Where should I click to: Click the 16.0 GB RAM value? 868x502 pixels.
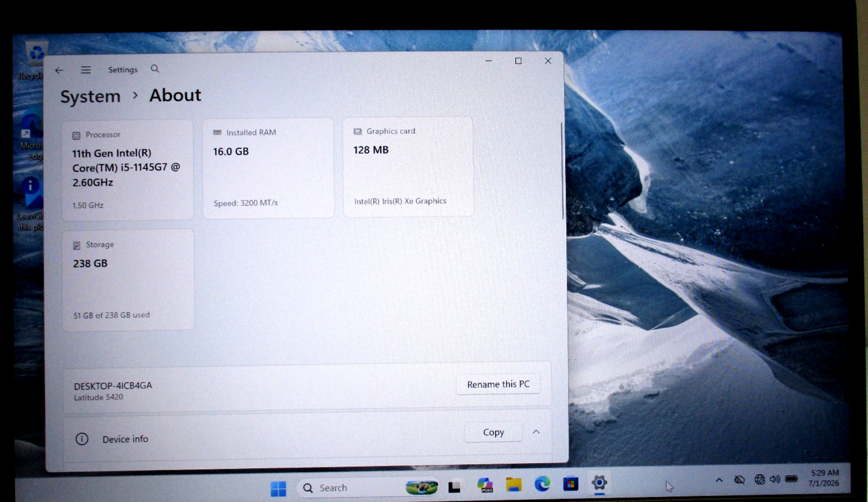tap(231, 152)
